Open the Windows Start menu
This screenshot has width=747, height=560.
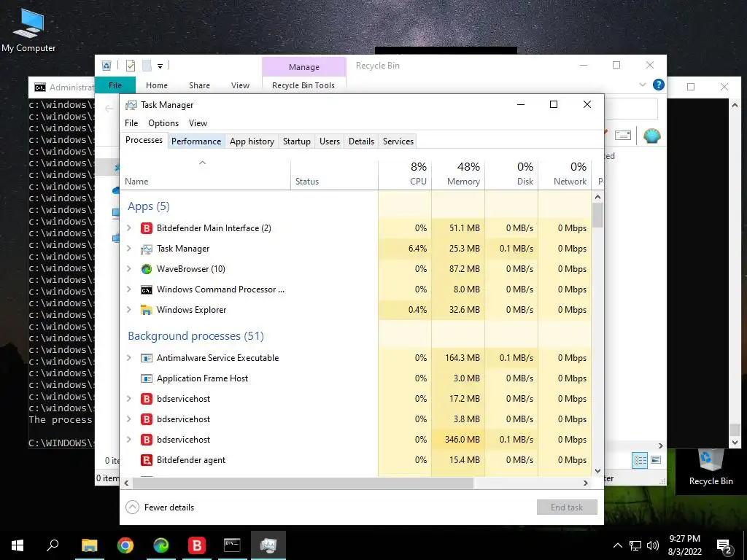18,545
